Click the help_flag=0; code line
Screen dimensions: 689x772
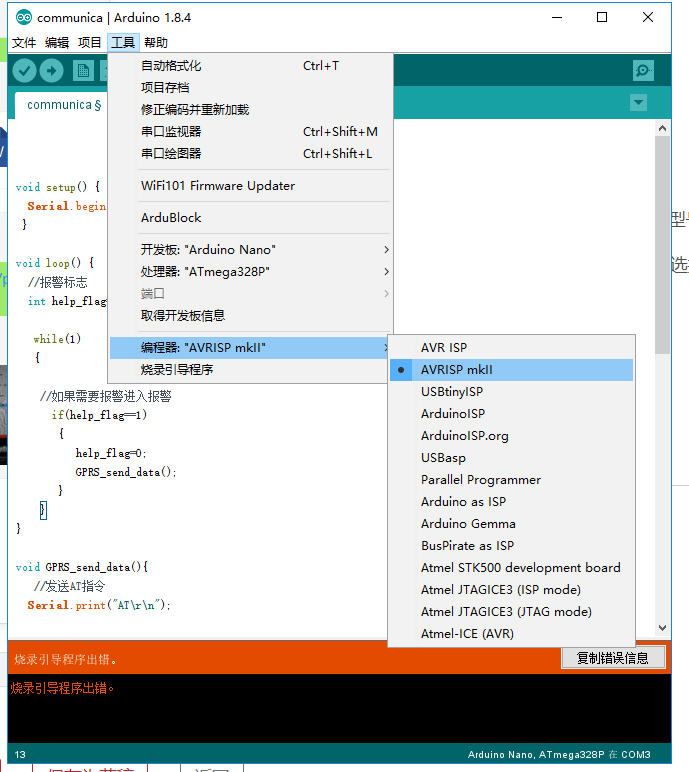[111, 453]
